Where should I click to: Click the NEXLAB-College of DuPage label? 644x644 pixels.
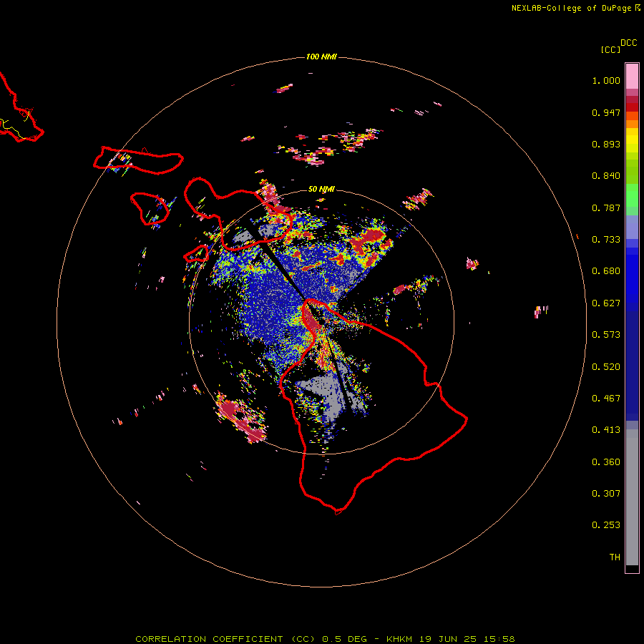pyautogui.click(x=575, y=8)
